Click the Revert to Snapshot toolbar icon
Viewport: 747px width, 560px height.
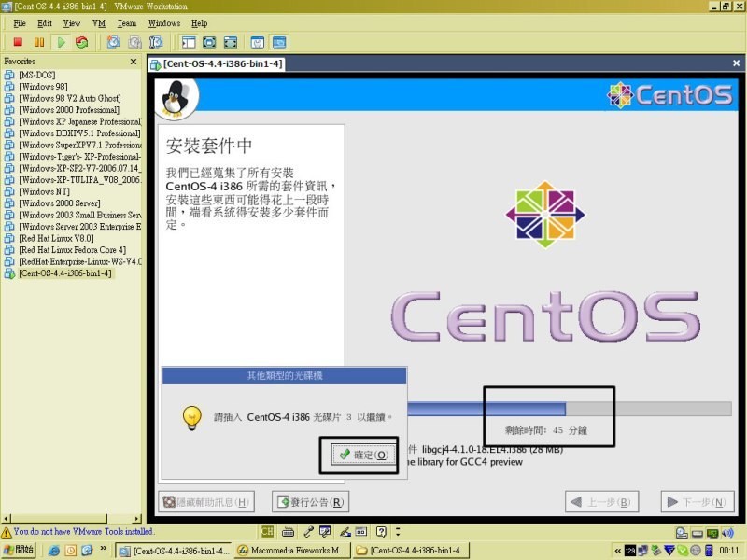tap(134, 42)
